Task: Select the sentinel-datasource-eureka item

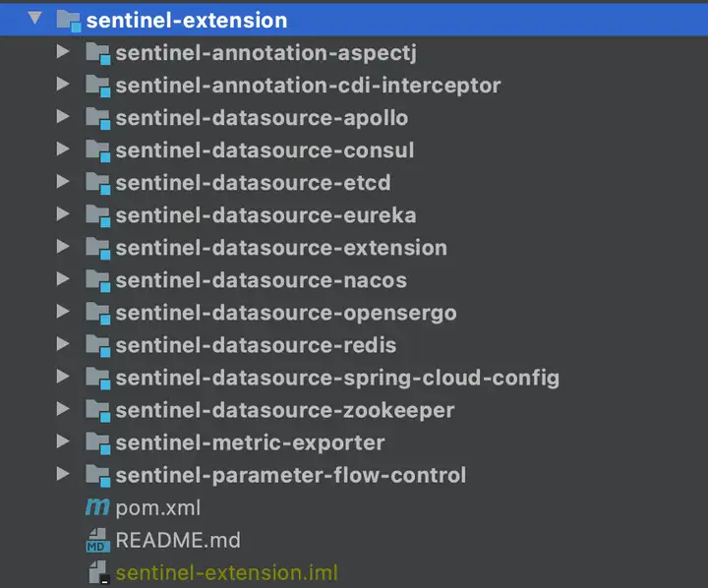Action: [x=265, y=215]
